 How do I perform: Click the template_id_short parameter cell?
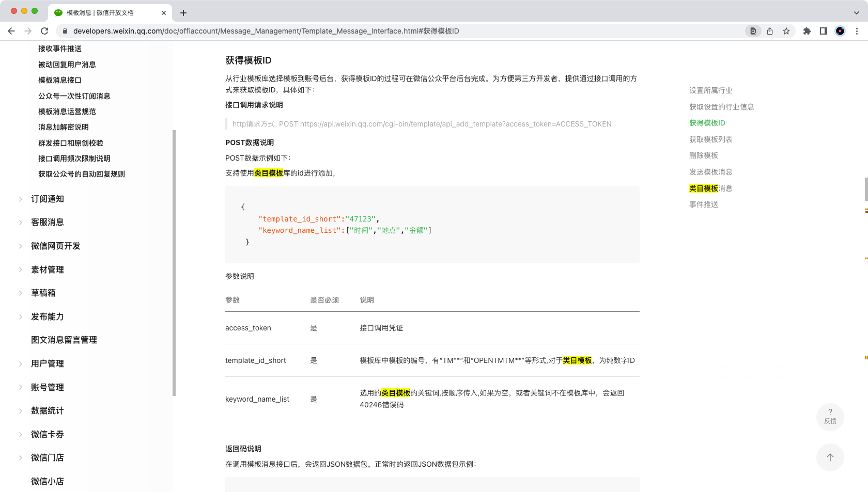pyautogui.click(x=256, y=360)
